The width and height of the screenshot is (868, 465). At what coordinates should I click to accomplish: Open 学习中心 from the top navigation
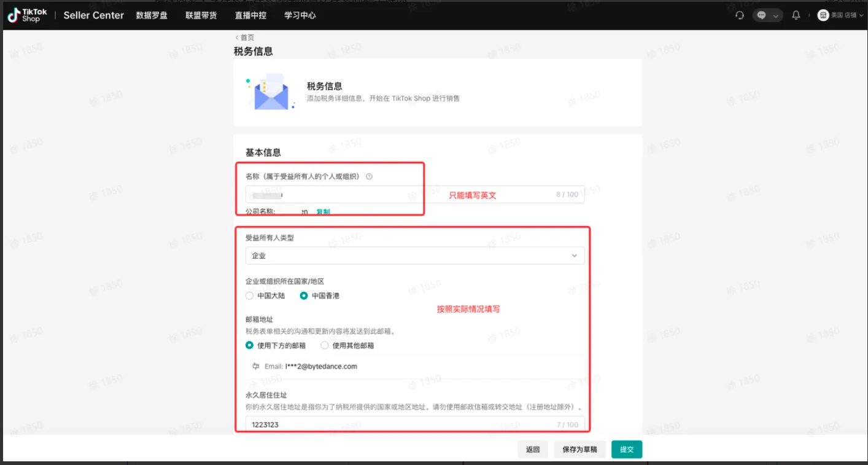[300, 15]
